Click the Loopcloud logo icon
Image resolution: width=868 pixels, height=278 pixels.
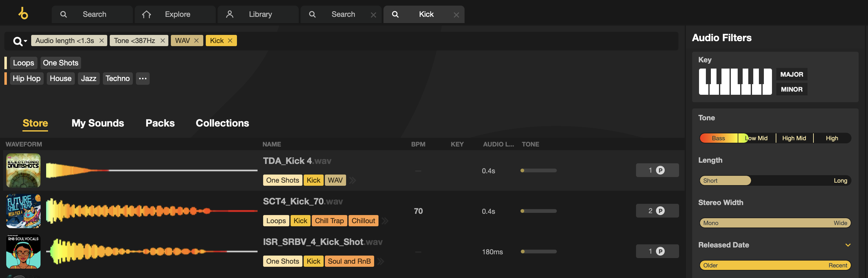point(23,14)
